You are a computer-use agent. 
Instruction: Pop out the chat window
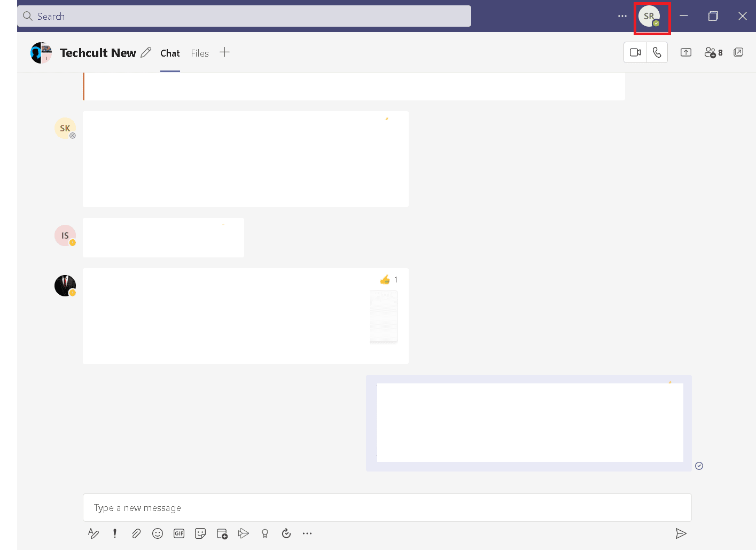point(738,52)
